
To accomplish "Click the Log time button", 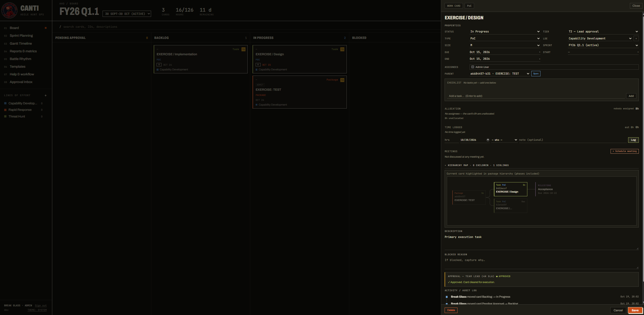I will pyautogui.click(x=633, y=140).
